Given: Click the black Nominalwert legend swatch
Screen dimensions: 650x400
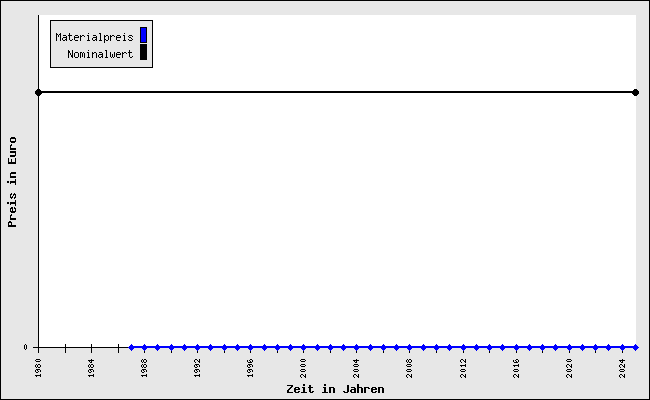Looking at the screenshot, I should 143,53.
